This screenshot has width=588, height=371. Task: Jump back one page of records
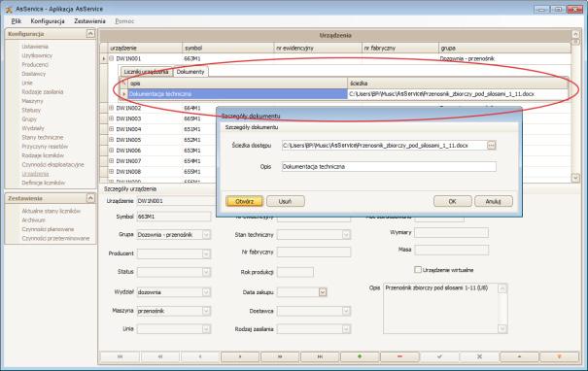click(160, 356)
